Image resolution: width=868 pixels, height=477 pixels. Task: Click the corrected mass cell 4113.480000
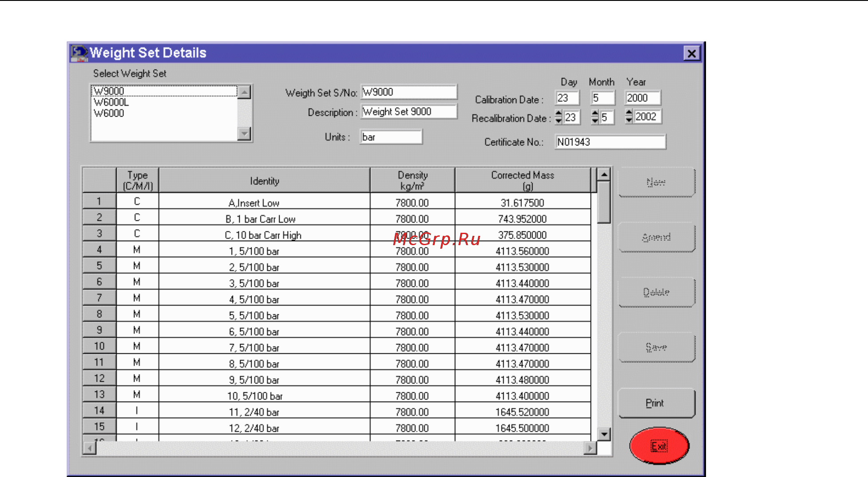point(523,378)
